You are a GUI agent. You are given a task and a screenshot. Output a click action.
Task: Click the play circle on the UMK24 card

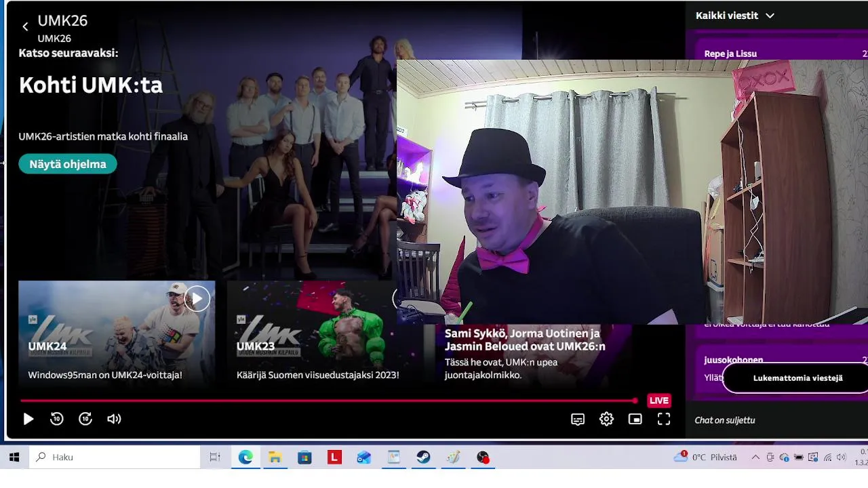197,298
